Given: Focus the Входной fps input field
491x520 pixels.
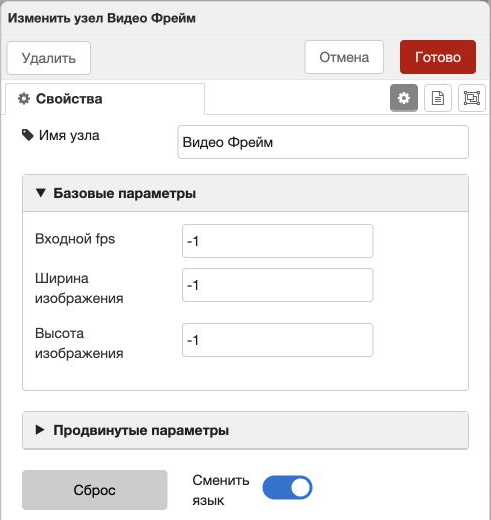Looking at the screenshot, I should click(x=277, y=241).
